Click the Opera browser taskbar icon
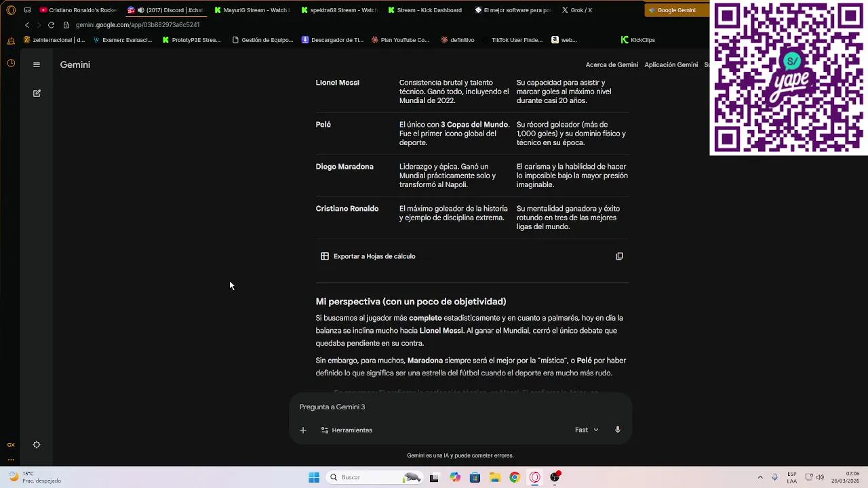 coord(535,477)
